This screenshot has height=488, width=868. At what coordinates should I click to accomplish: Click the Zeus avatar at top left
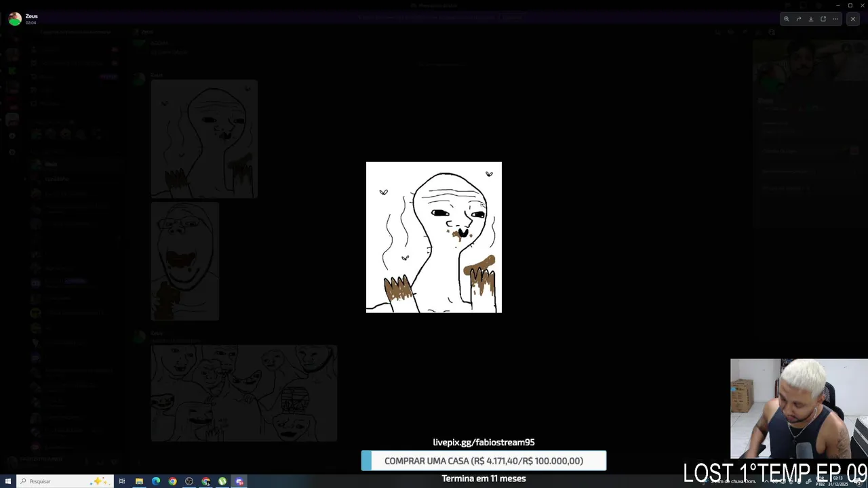(15, 19)
